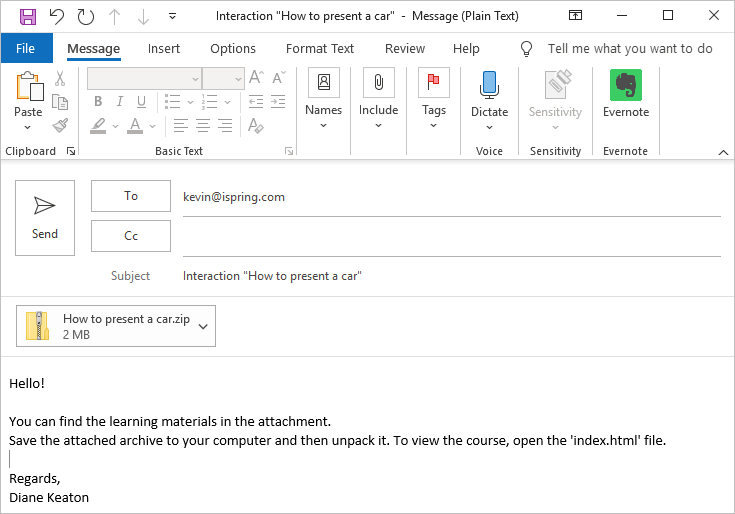Center align text
This screenshot has width=735, height=514.
pos(203,126)
